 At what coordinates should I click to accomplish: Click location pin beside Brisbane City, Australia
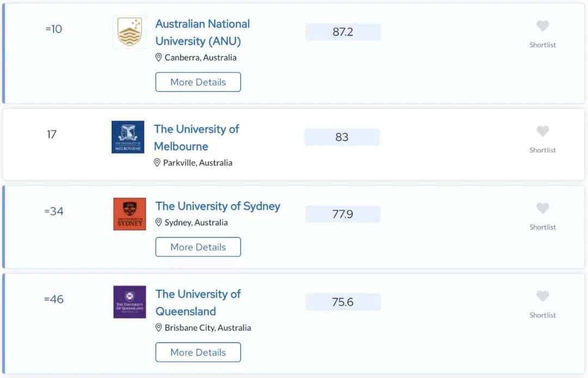pos(158,328)
